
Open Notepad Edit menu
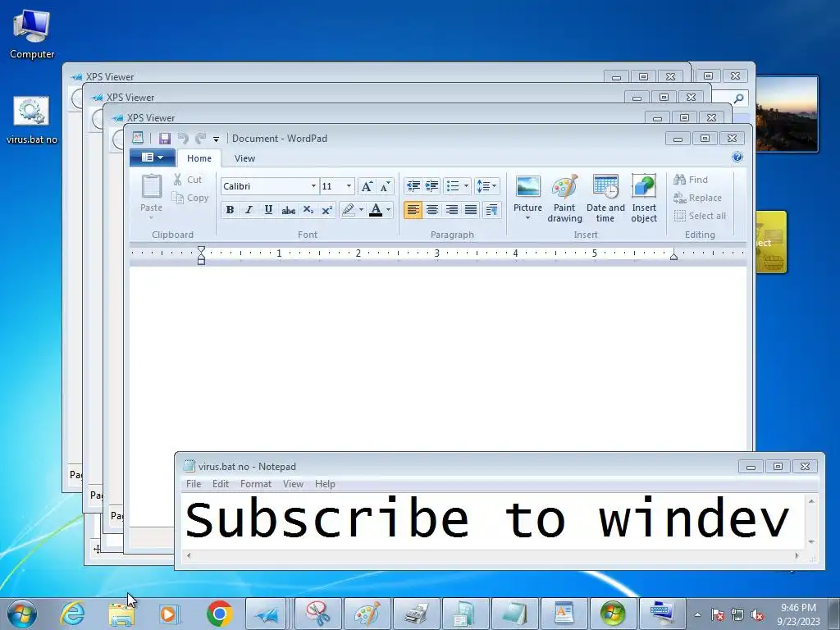point(220,484)
